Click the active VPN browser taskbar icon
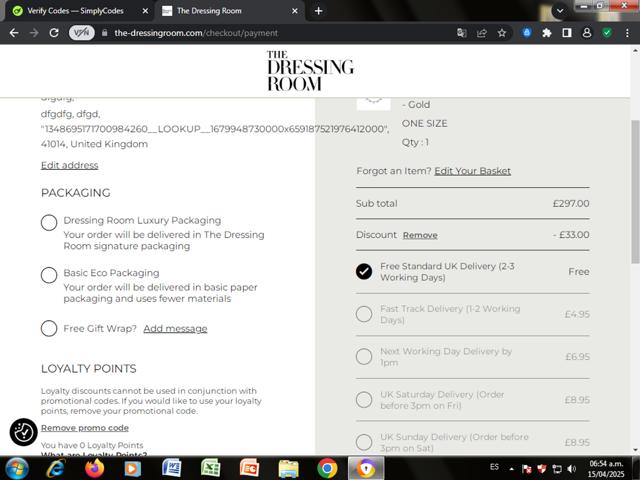 click(x=366, y=468)
